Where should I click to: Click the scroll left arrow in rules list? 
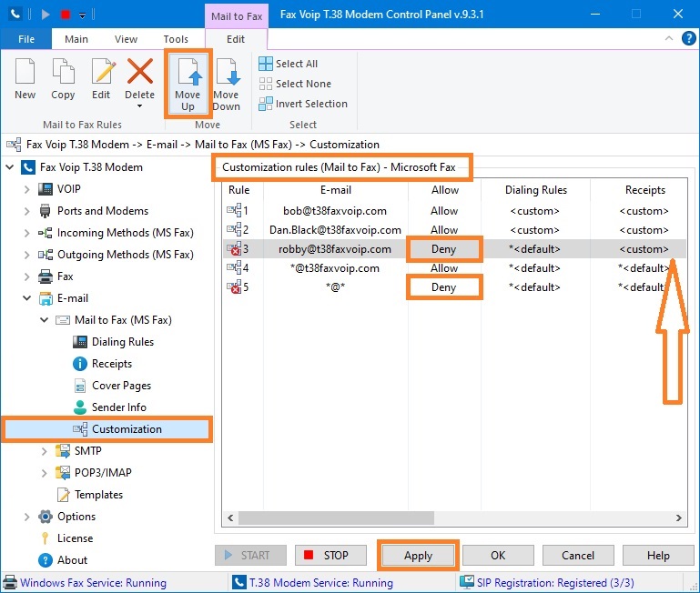pos(230,518)
